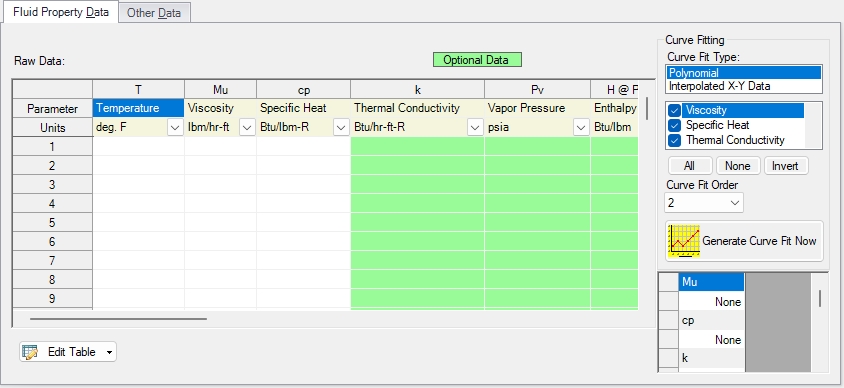Click the Optional Data green label
Image resolution: width=844 pixels, height=388 pixels.
[477, 60]
